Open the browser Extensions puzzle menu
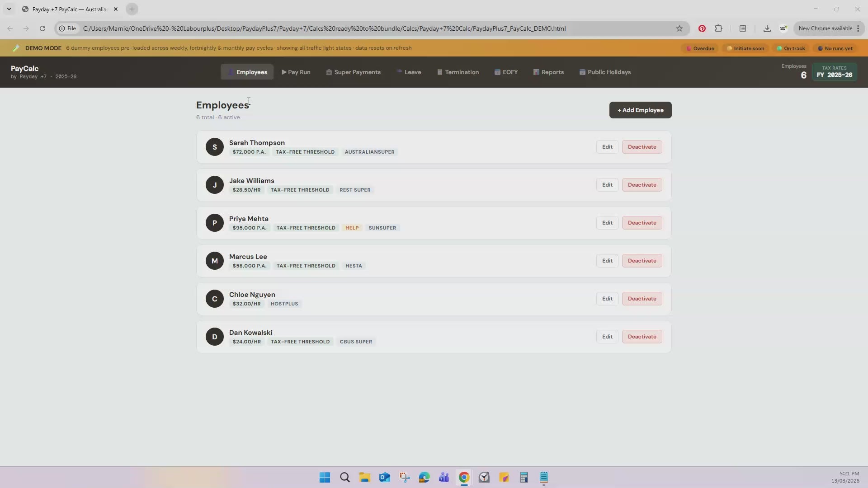 719,28
